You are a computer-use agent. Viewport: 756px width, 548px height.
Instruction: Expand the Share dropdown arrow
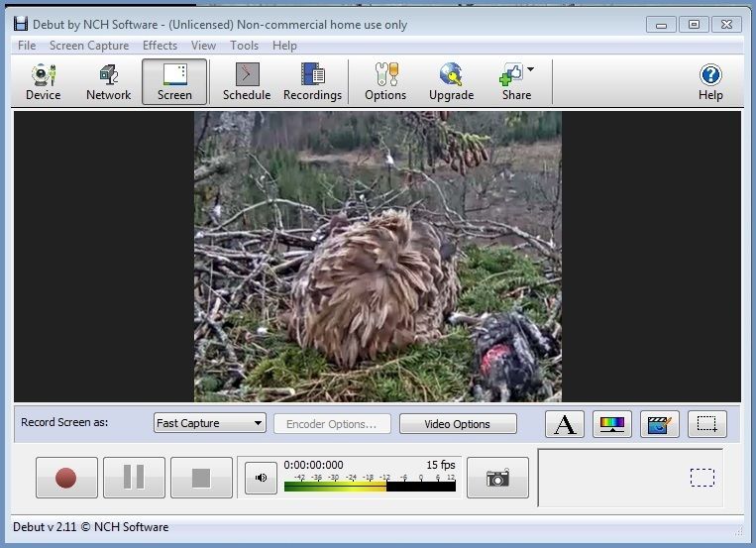530,69
